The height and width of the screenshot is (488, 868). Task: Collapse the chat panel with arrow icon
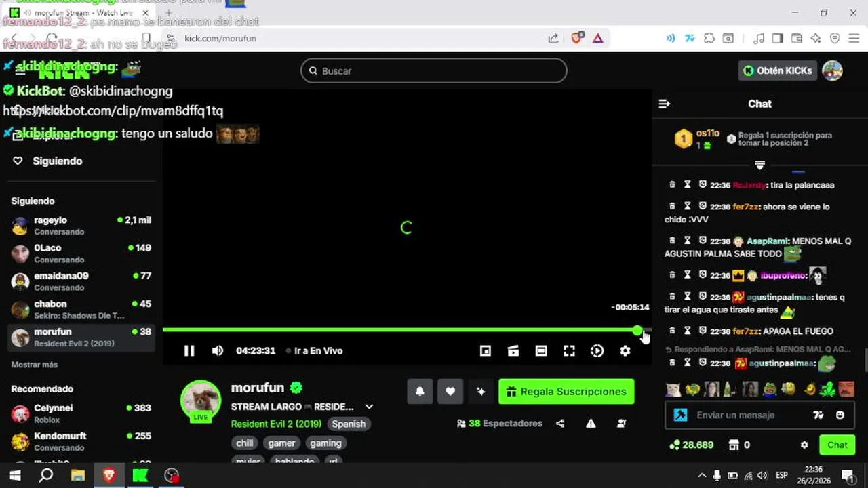(x=665, y=104)
